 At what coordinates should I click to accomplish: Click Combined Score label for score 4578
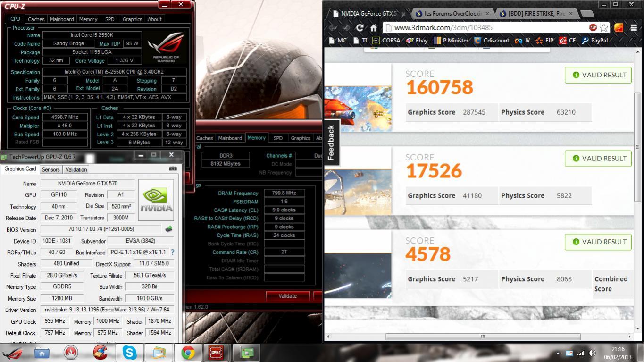coord(611,284)
